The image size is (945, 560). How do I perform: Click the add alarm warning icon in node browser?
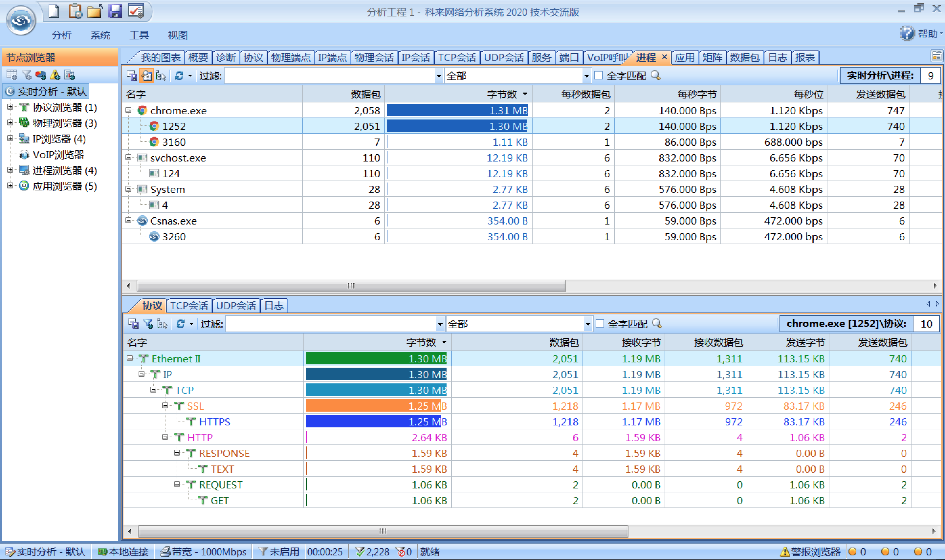click(55, 75)
